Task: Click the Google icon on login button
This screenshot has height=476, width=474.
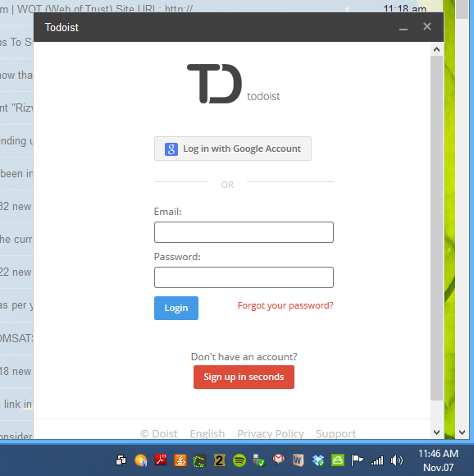Action: click(x=171, y=149)
